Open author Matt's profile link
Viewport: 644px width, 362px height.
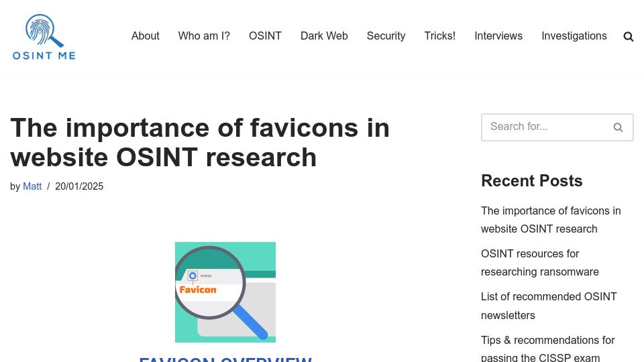(32, 186)
